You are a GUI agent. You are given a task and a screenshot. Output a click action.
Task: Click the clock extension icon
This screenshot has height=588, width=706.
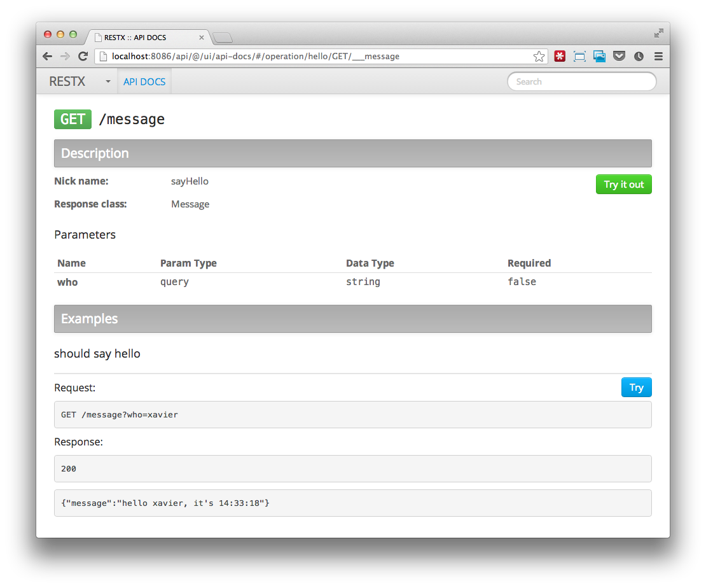(x=639, y=57)
